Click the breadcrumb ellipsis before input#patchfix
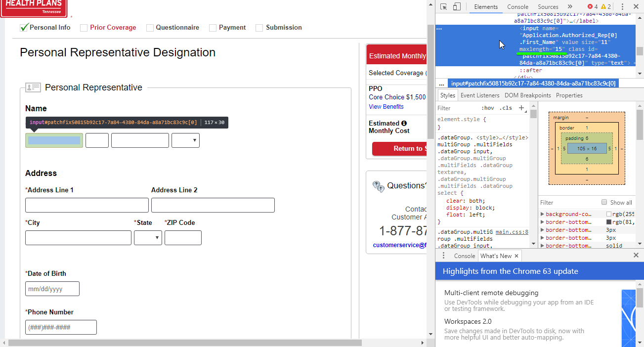 (441, 84)
